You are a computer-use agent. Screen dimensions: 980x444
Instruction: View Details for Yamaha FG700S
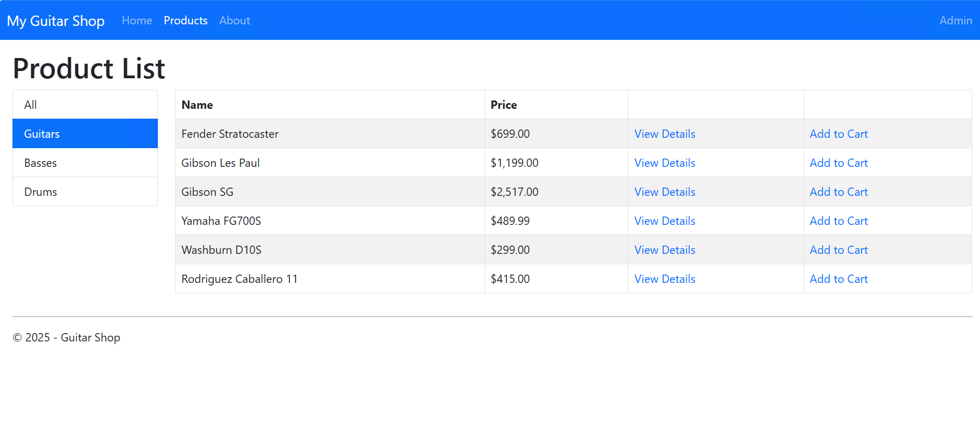[x=665, y=221]
